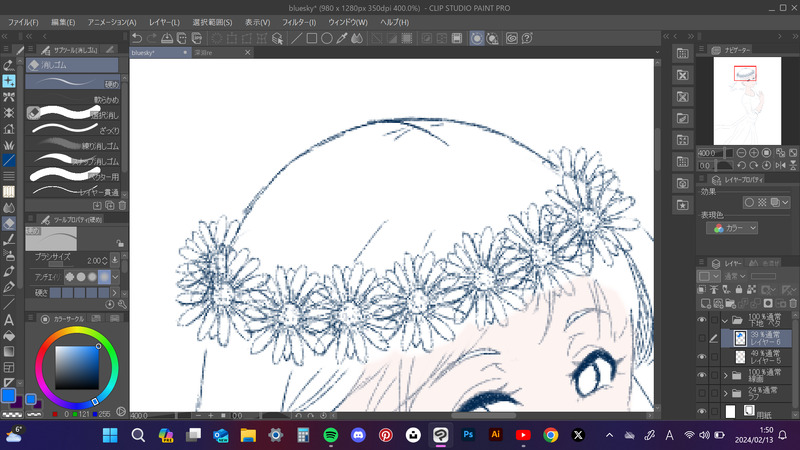This screenshot has height=450, width=800.
Task: Click the color square in the color wheel
Action: (x=77, y=367)
